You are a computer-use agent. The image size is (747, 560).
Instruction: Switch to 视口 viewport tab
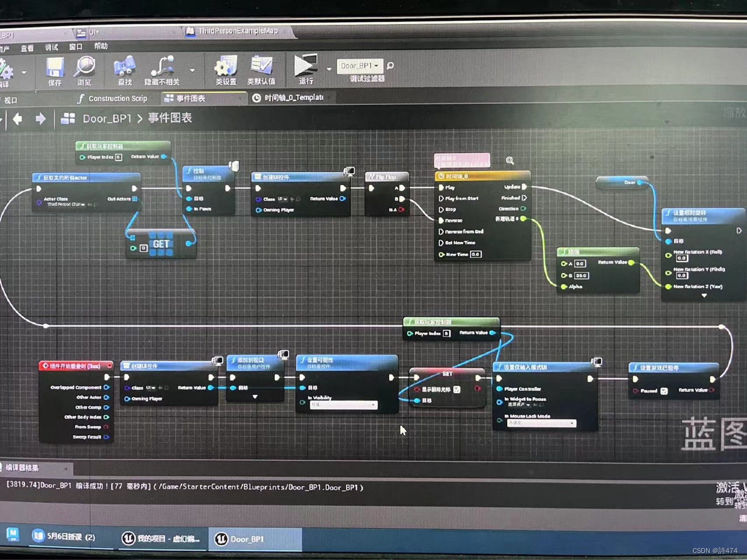point(10,100)
